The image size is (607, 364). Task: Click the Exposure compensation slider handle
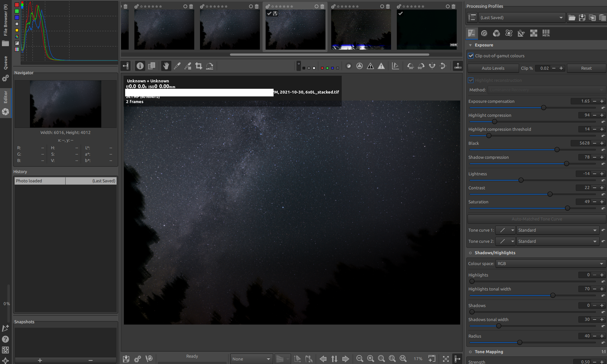tap(544, 108)
